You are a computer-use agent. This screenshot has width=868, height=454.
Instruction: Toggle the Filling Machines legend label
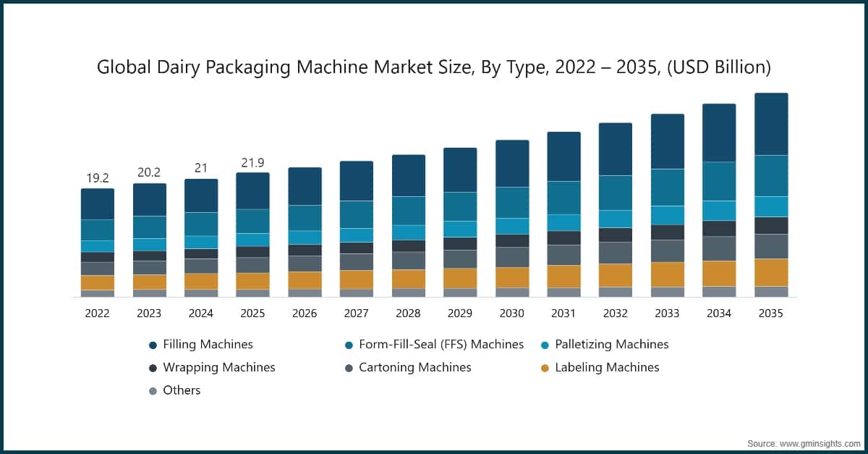208,345
